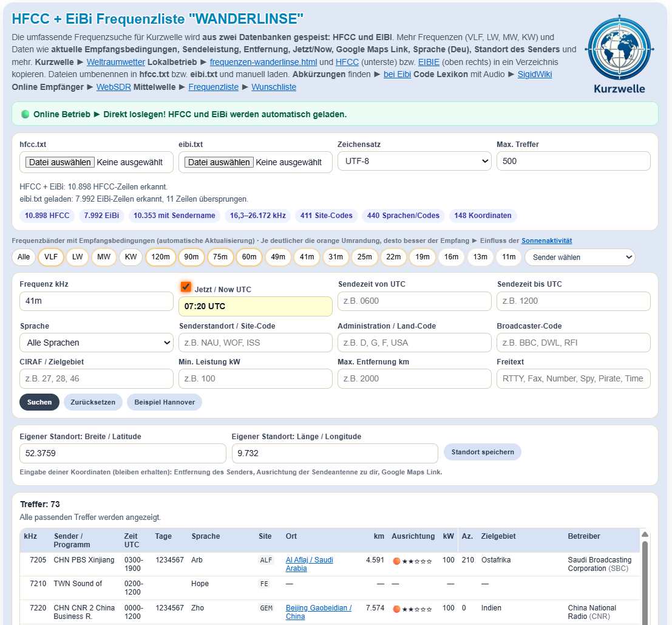
Task: Select the 13m band filter
Action: pyautogui.click(x=480, y=257)
